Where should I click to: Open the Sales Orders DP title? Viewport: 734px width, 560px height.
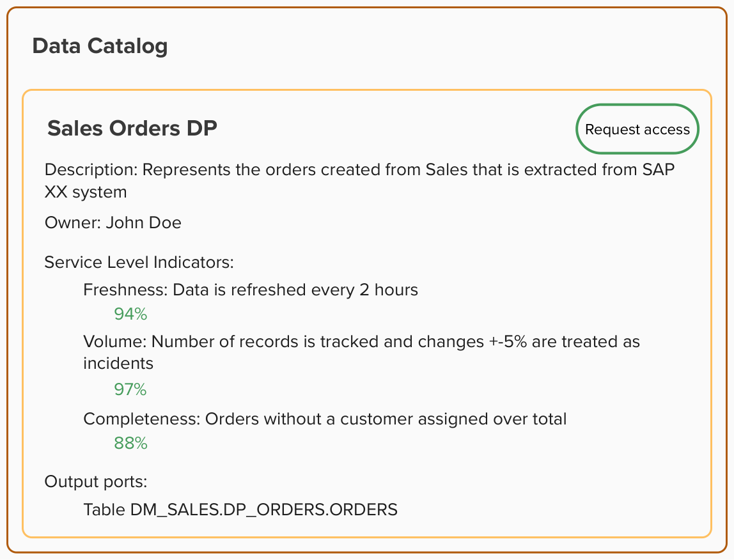(x=132, y=128)
